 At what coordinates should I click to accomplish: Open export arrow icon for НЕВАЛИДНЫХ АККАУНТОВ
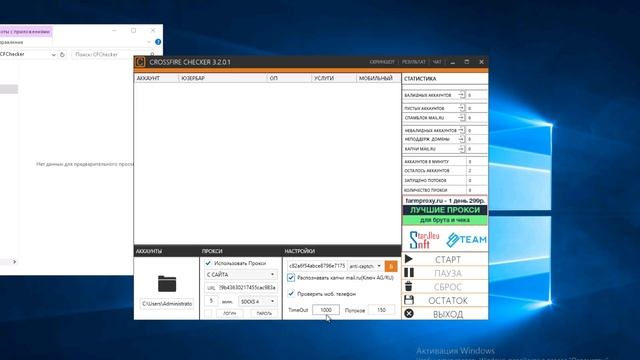pyautogui.click(x=461, y=130)
